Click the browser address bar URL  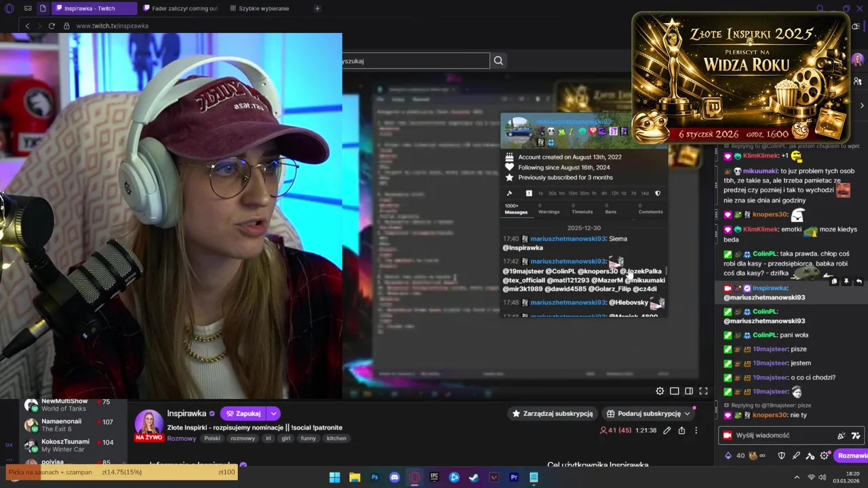click(x=112, y=26)
